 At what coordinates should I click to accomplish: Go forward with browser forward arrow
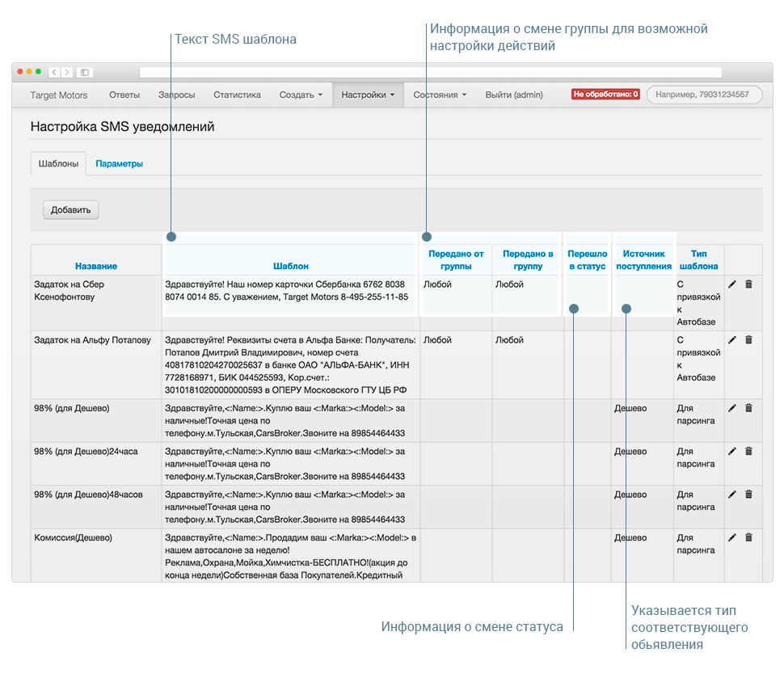tap(66, 73)
